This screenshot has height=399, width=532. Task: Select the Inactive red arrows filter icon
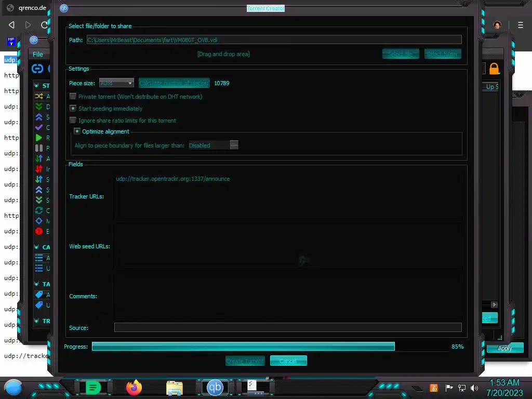coord(38,169)
